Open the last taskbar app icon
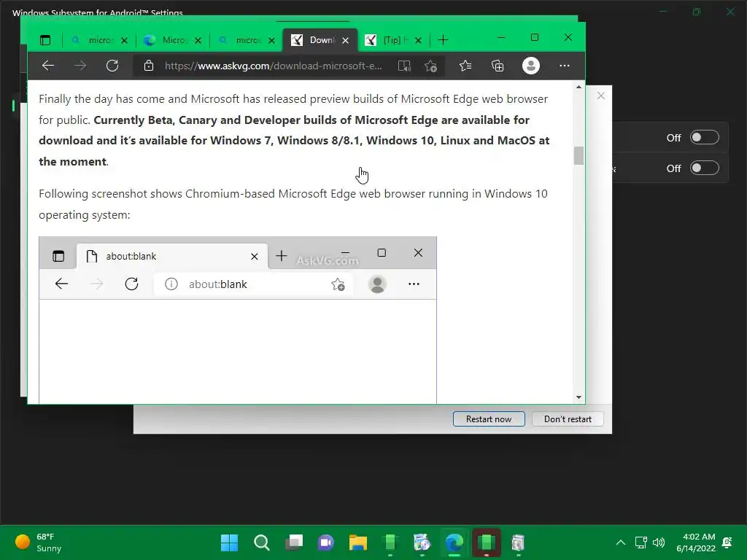The height and width of the screenshot is (560, 747). point(519,542)
